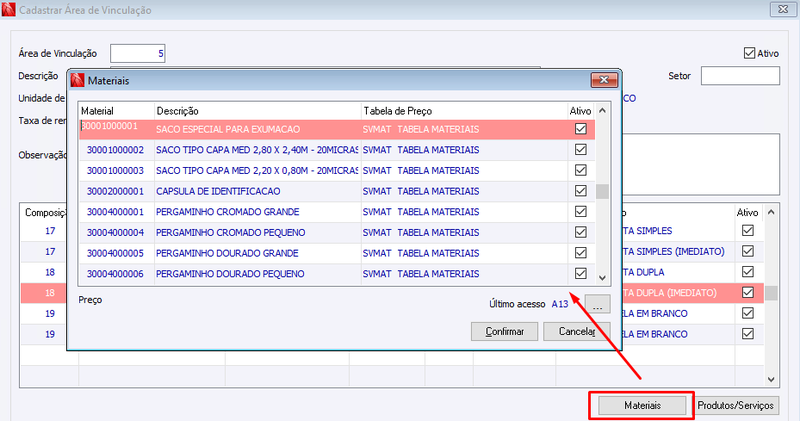Image resolution: width=800 pixels, height=421 pixels.
Task: Open the ellipsis button beside Último acesso
Action: 597,305
